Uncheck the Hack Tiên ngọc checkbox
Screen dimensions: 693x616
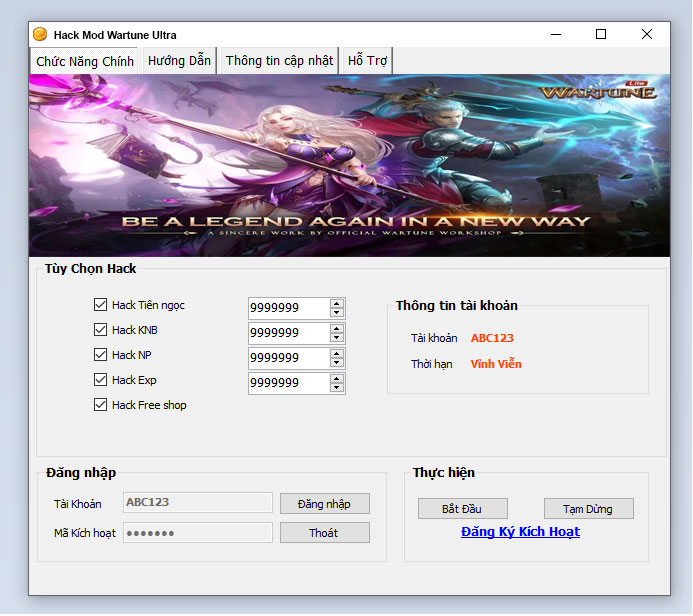[x=100, y=305]
